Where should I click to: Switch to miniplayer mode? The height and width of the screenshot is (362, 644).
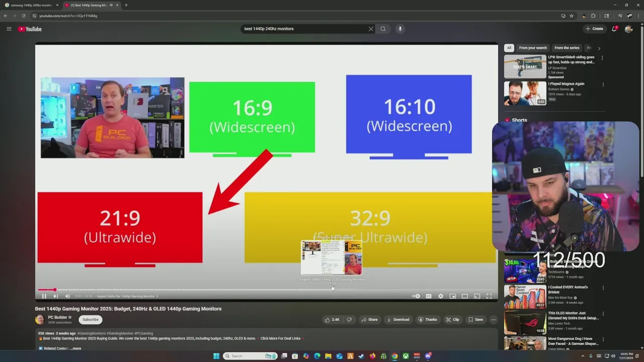click(x=453, y=296)
